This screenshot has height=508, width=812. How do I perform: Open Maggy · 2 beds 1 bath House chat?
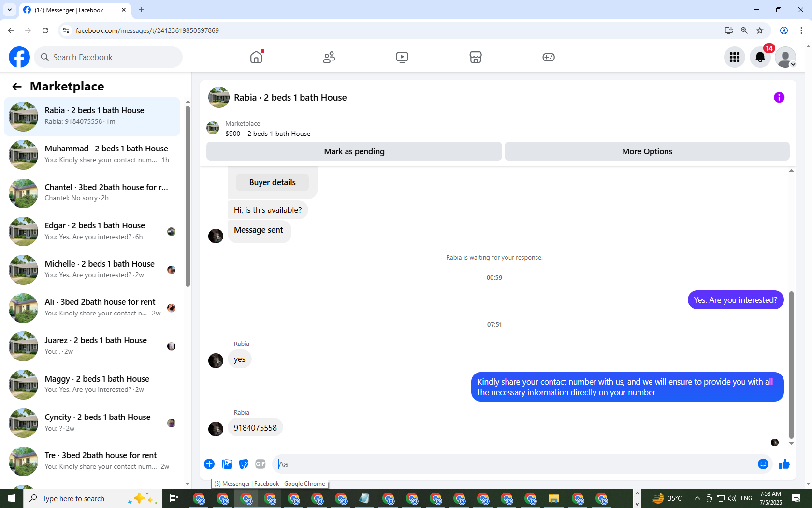tap(92, 385)
